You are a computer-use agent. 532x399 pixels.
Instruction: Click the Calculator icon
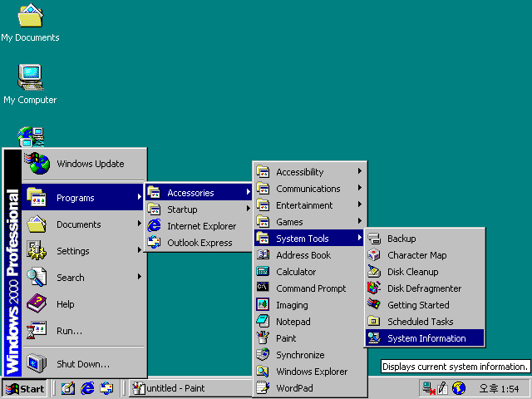[x=263, y=272]
